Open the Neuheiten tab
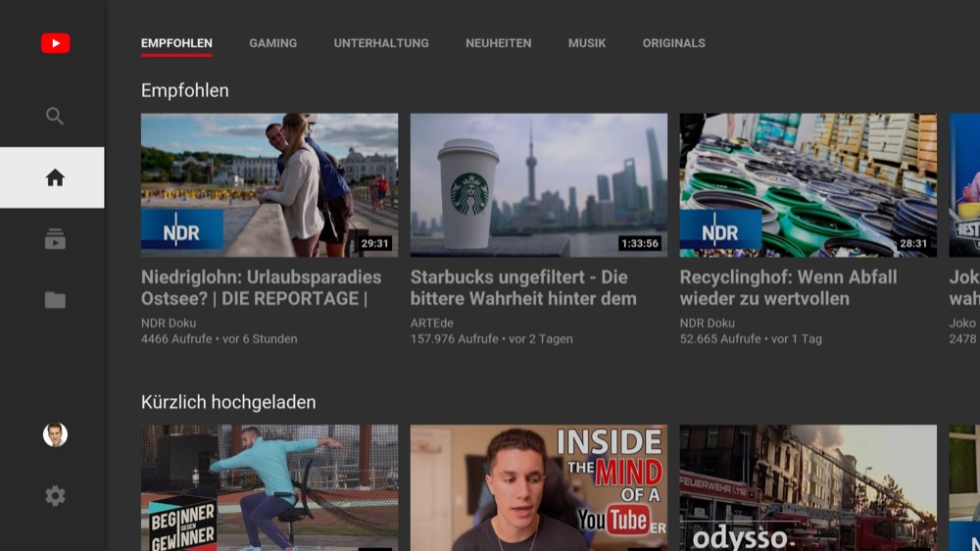The image size is (980, 551). [x=498, y=43]
